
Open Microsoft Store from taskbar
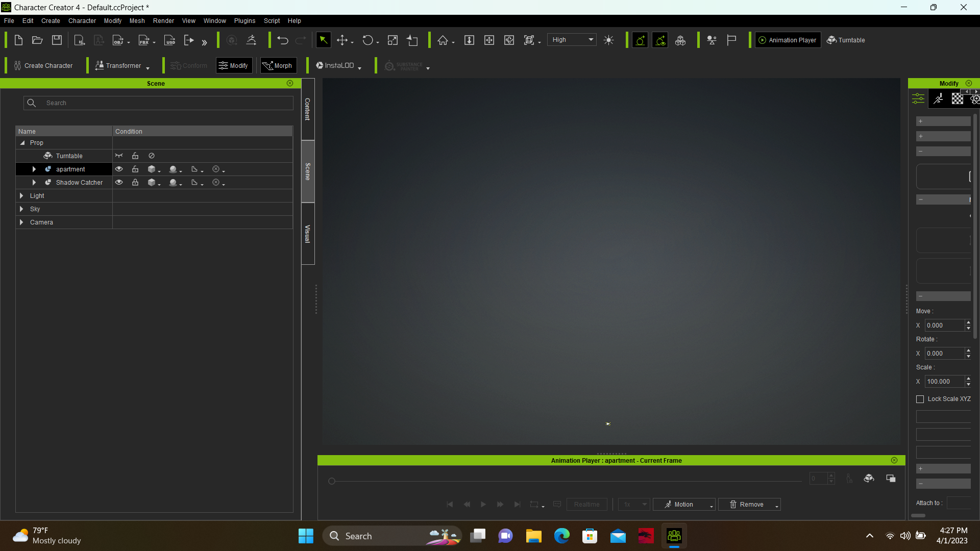point(590,536)
